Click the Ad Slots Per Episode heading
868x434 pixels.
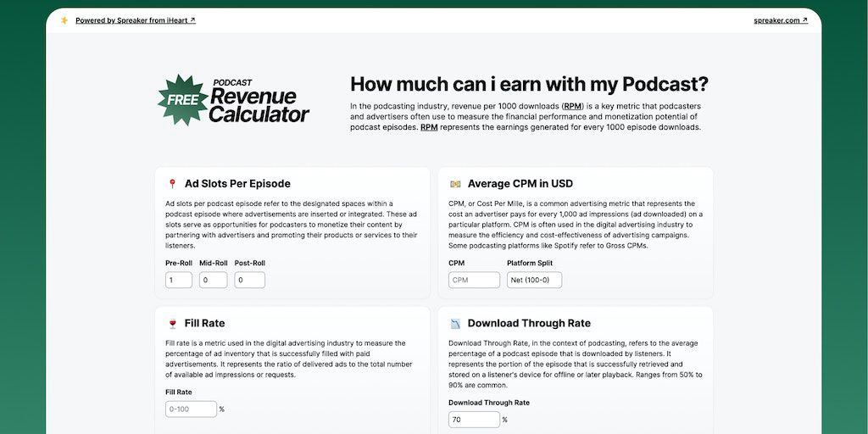tap(237, 184)
